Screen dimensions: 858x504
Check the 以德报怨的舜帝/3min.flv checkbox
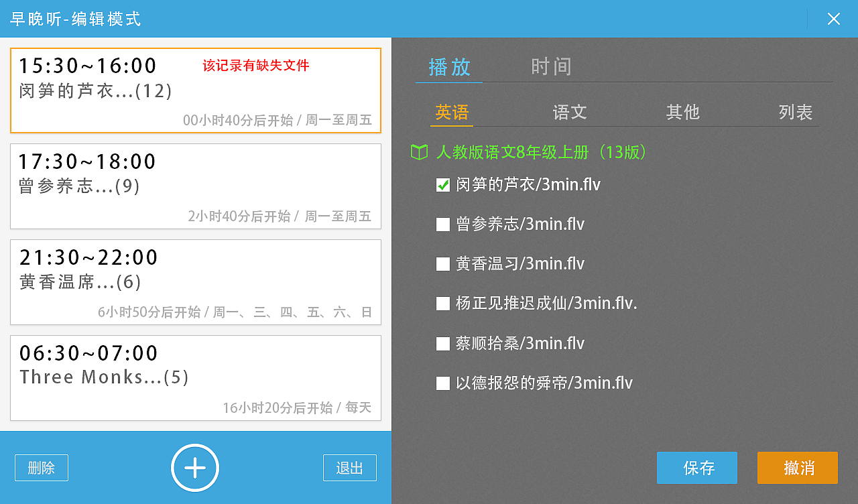[x=443, y=383]
